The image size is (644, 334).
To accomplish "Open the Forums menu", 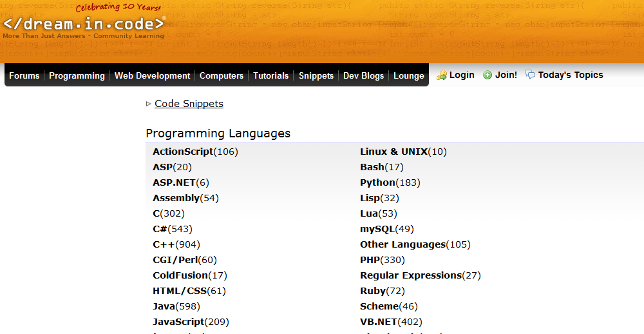I will [24, 75].
